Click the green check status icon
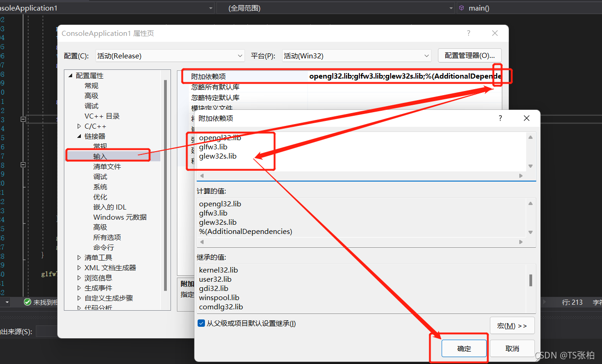This screenshot has width=602, height=364. pyautogui.click(x=28, y=302)
